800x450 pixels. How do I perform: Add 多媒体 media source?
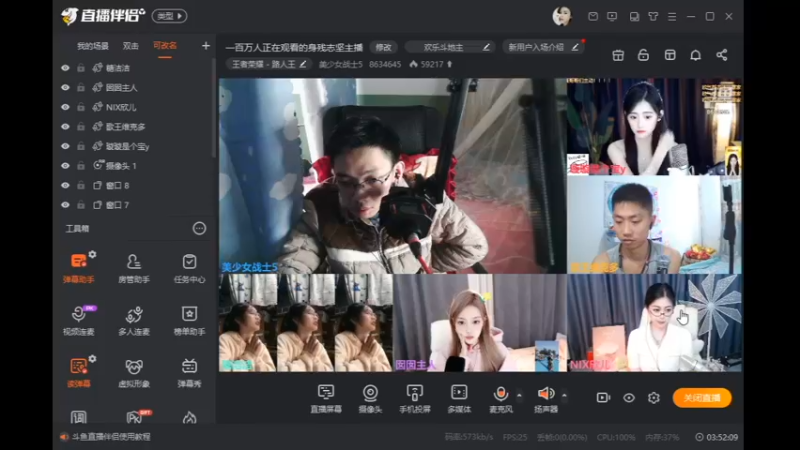click(x=459, y=398)
